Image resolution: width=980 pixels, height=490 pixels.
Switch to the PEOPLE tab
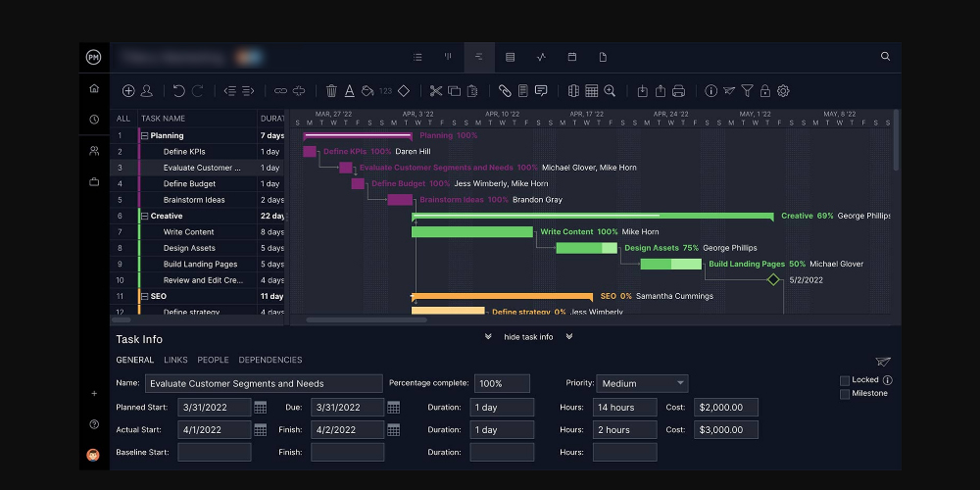click(213, 360)
